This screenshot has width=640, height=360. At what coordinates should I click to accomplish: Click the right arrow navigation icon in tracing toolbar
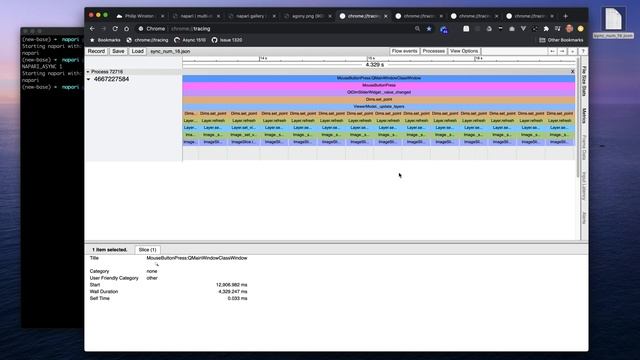click(562, 51)
